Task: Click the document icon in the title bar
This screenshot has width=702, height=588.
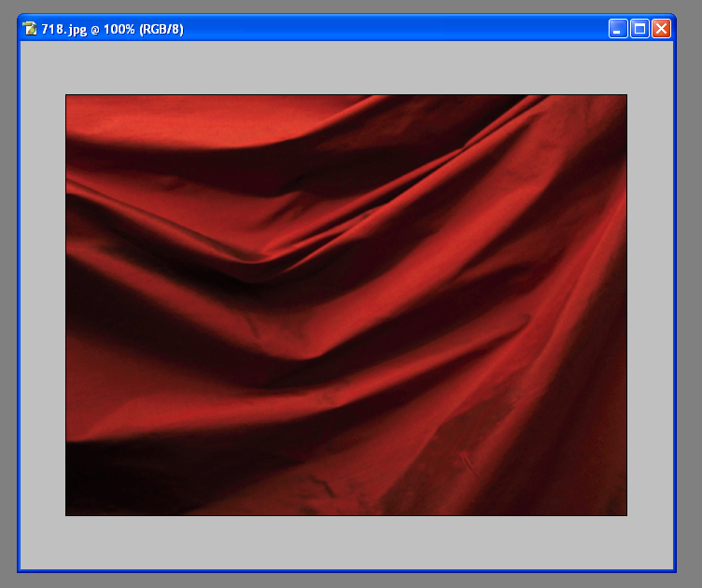Action: pyautogui.click(x=30, y=29)
